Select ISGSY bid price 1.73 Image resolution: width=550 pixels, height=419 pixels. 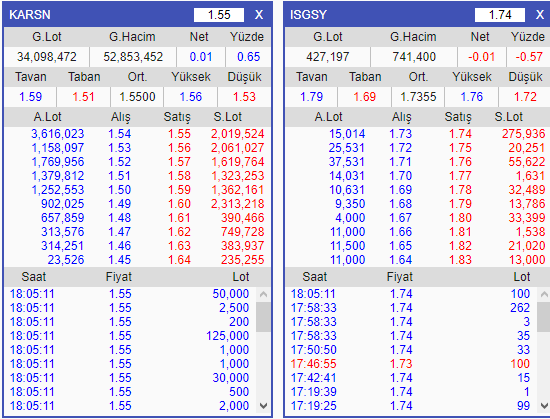click(x=401, y=134)
